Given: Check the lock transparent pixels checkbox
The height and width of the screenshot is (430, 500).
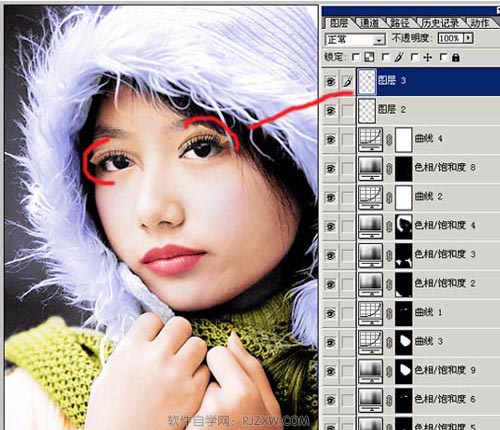Looking at the screenshot, I should pos(356,58).
